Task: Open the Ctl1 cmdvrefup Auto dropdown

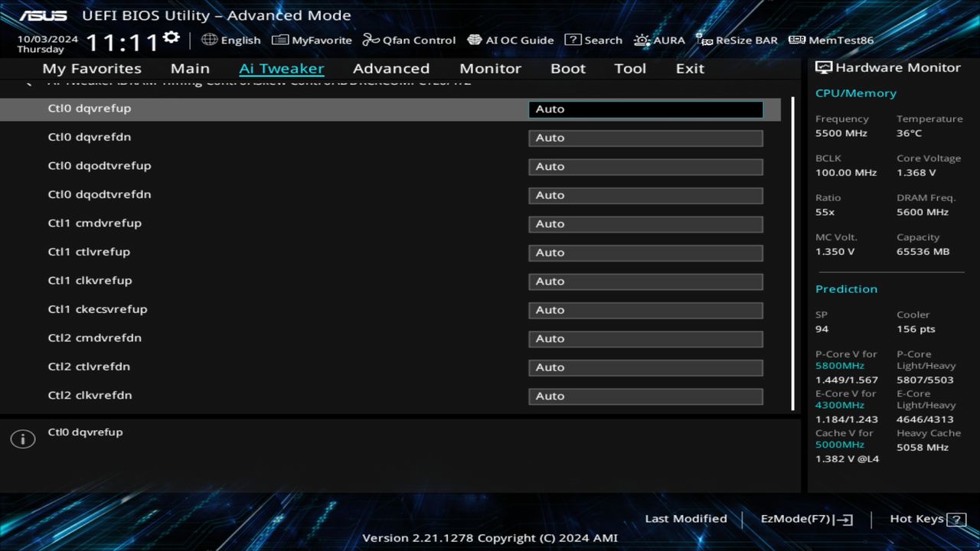Action: [645, 223]
